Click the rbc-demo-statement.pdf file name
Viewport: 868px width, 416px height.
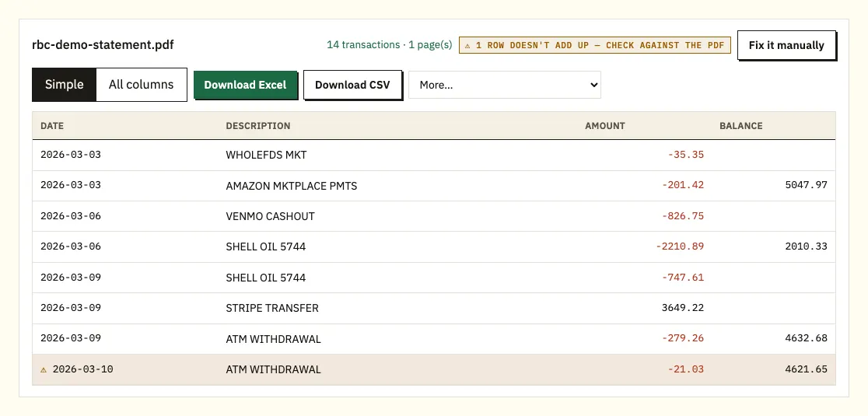pos(103,45)
